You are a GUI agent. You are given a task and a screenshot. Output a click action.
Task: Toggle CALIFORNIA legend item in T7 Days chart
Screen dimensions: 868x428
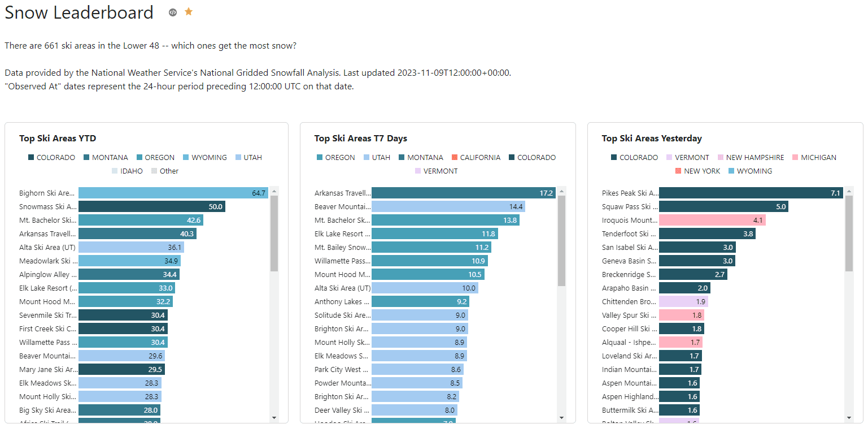pyautogui.click(x=480, y=158)
